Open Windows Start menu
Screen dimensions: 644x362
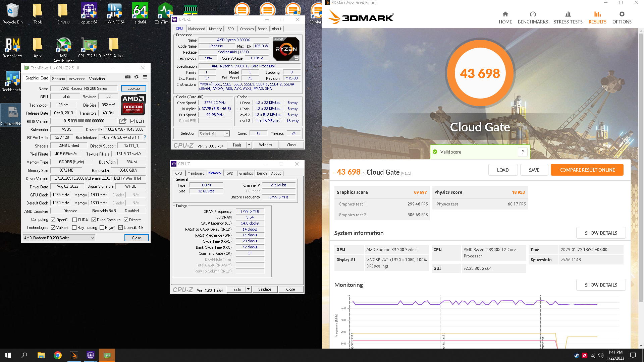[x=8, y=355]
